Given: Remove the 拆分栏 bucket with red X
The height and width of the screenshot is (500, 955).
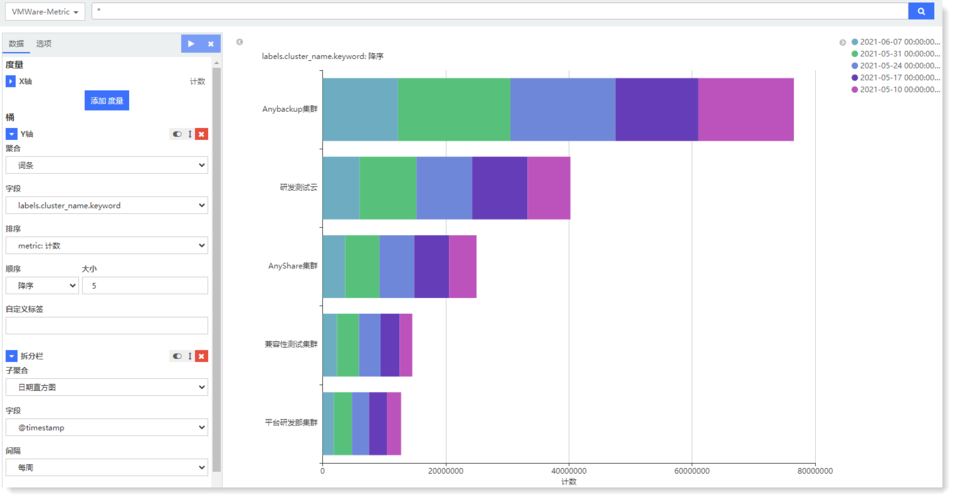Looking at the screenshot, I should pos(202,356).
